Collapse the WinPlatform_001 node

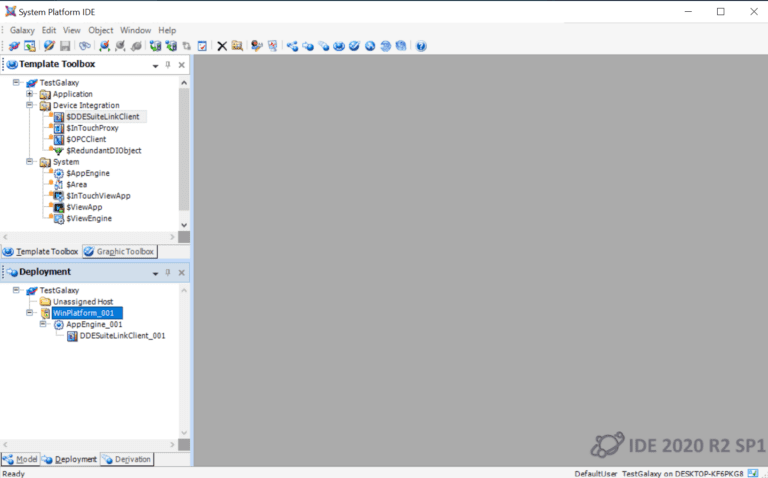pos(29,312)
